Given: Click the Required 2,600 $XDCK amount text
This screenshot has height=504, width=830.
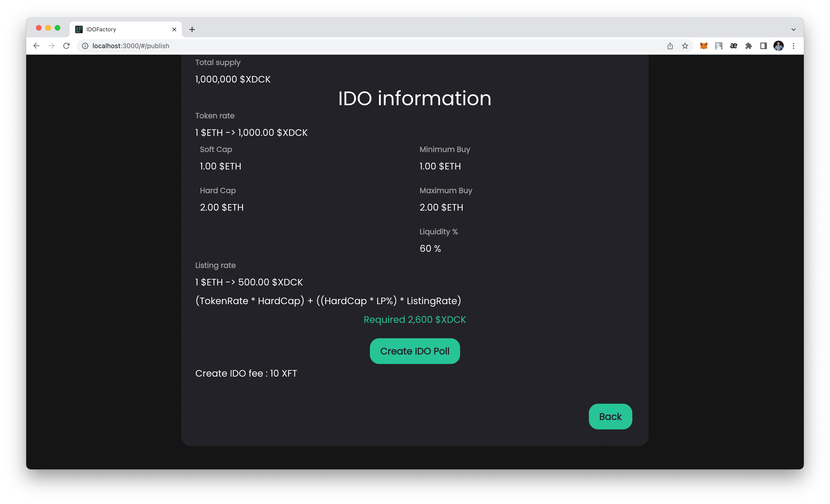Looking at the screenshot, I should pos(415,320).
